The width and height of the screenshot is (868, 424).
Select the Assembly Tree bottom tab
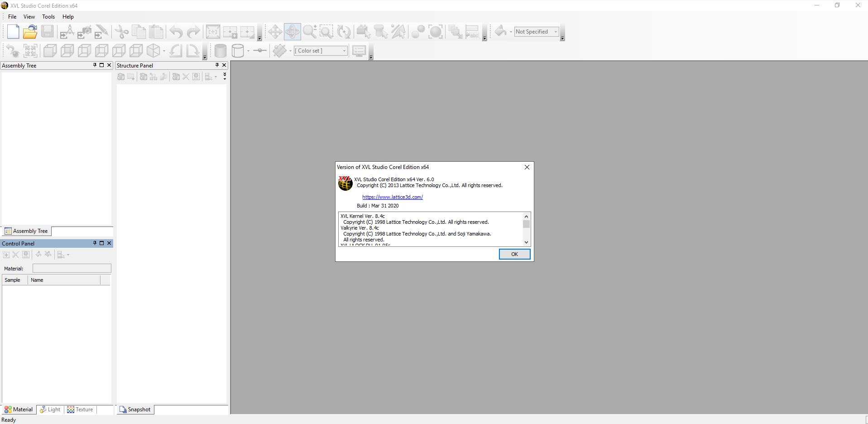coord(26,231)
